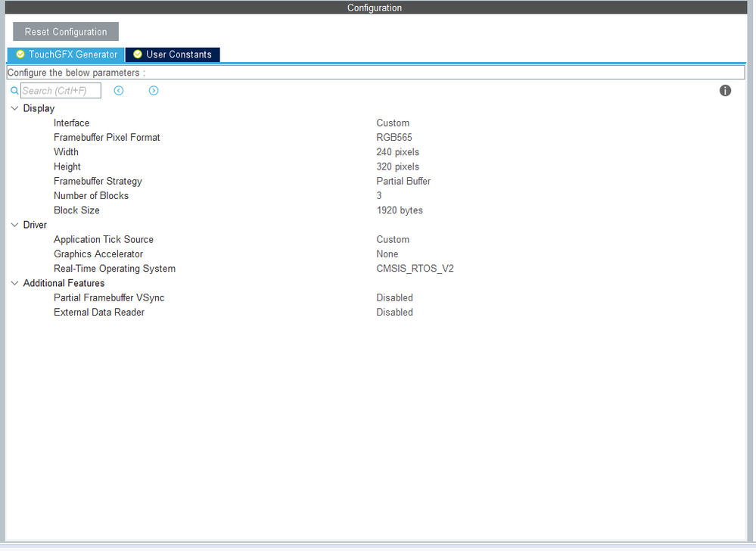756x551 pixels.
Task: Select the Width parameter row
Action: pos(66,152)
